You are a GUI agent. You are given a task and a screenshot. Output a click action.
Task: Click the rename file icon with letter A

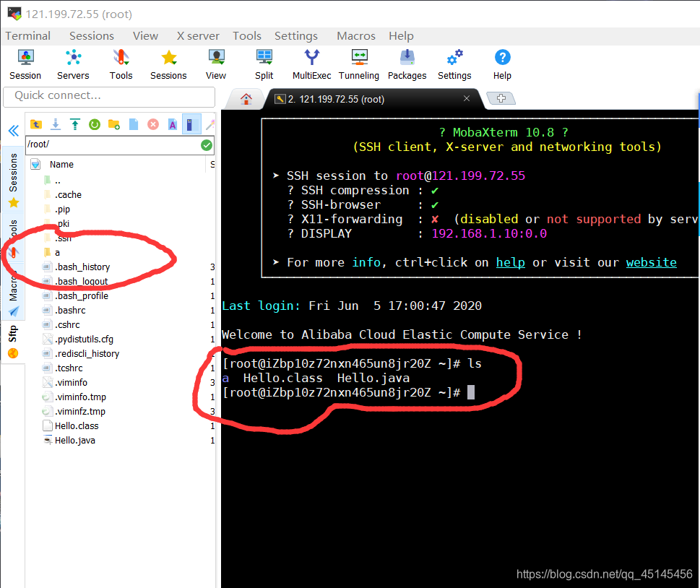point(173,124)
